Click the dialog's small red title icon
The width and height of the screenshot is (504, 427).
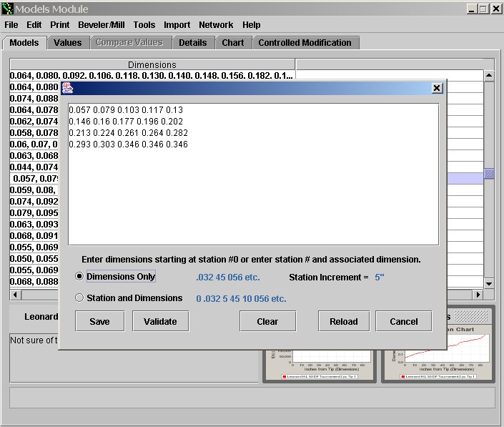click(x=68, y=88)
